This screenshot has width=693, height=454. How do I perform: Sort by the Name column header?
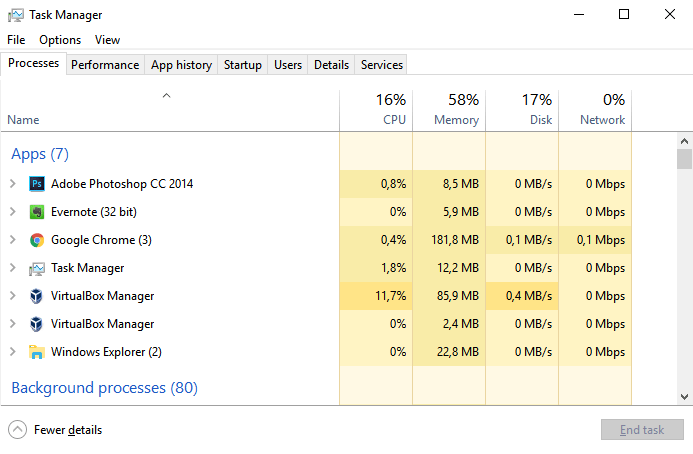coord(170,111)
